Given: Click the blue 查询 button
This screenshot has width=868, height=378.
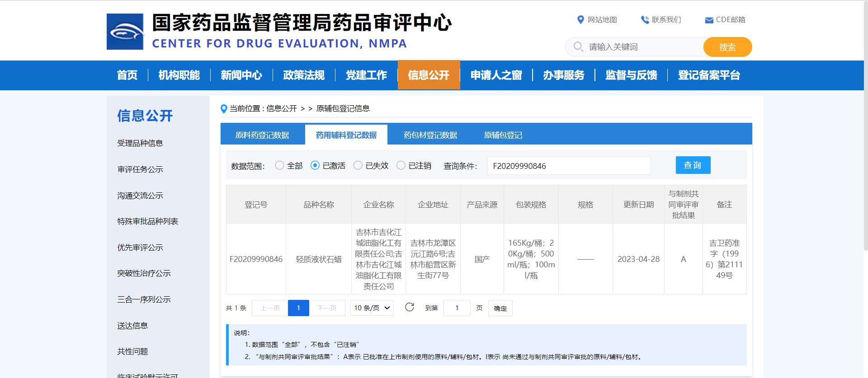Looking at the screenshot, I should 693,165.
